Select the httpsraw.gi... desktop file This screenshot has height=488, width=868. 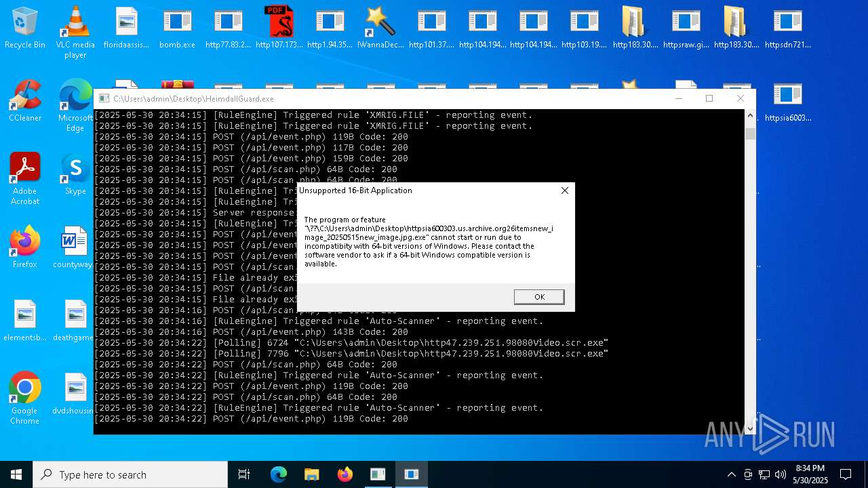(686, 28)
